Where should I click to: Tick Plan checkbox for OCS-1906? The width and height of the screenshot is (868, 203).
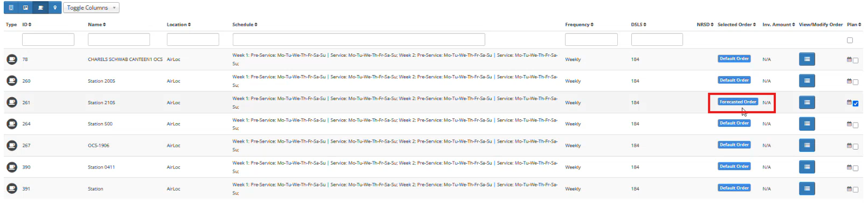[x=856, y=147]
